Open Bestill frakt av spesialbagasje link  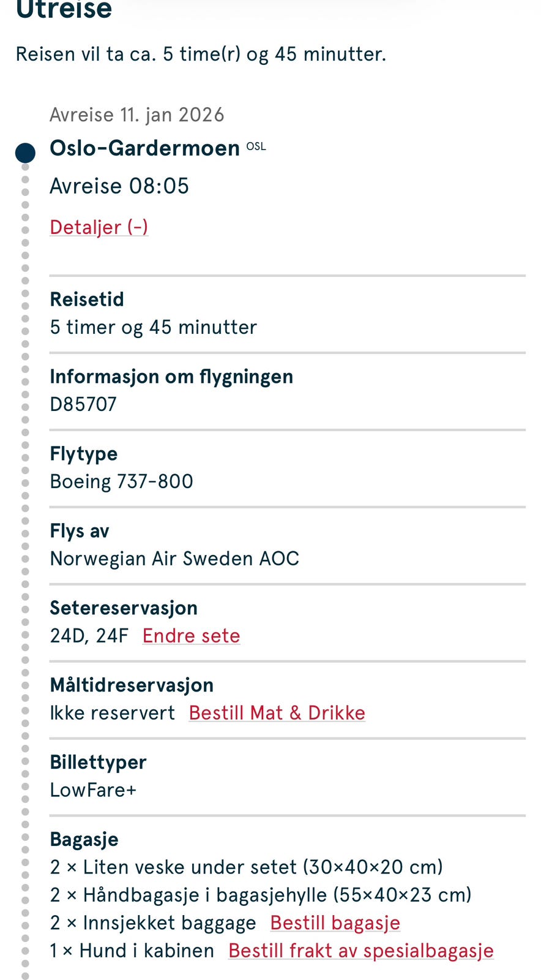[360, 951]
